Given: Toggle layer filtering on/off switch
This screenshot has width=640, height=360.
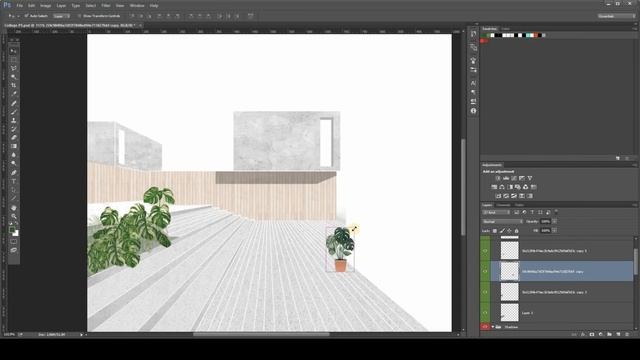Looking at the screenshot, I should point(556,212).
